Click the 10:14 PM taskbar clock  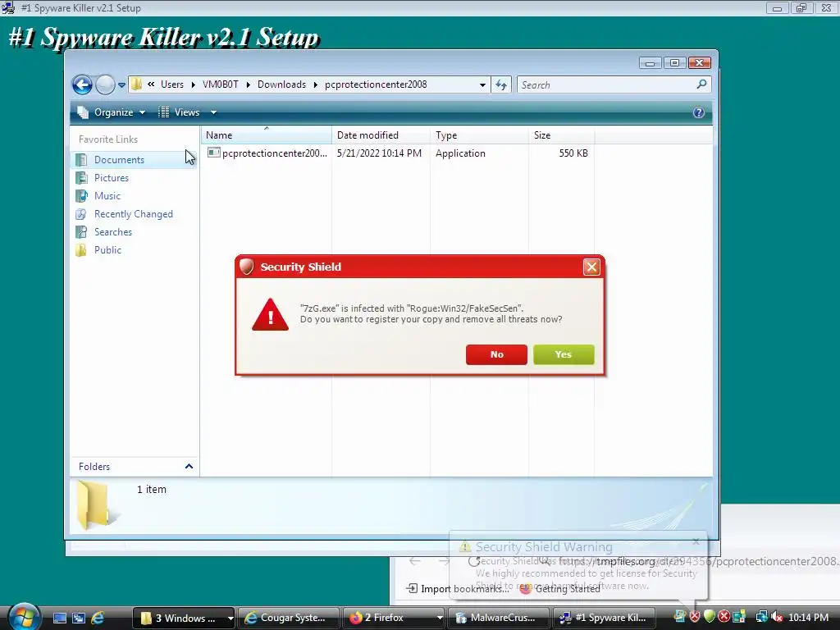coord(808,618)
